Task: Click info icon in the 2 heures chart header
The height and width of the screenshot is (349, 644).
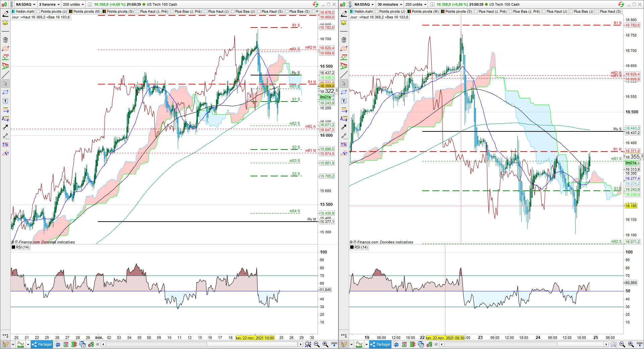Action: coord(90,4)
